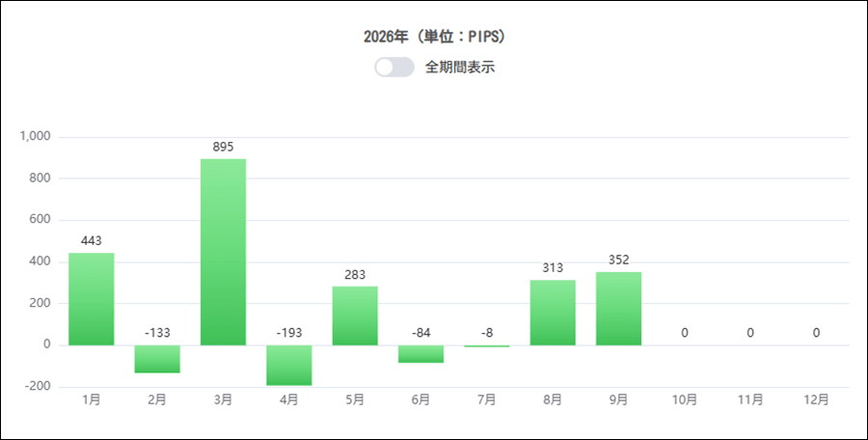Click the thin 7月 bar showing -8
Image resolution: width=868 pixels, height=440 pixels.
coord(487,346)
